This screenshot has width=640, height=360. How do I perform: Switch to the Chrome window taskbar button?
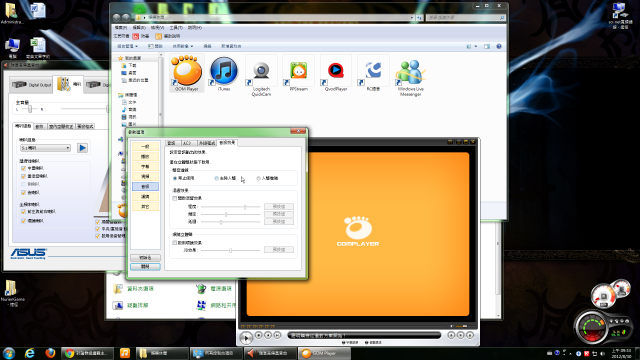click(x=87, y=353)
